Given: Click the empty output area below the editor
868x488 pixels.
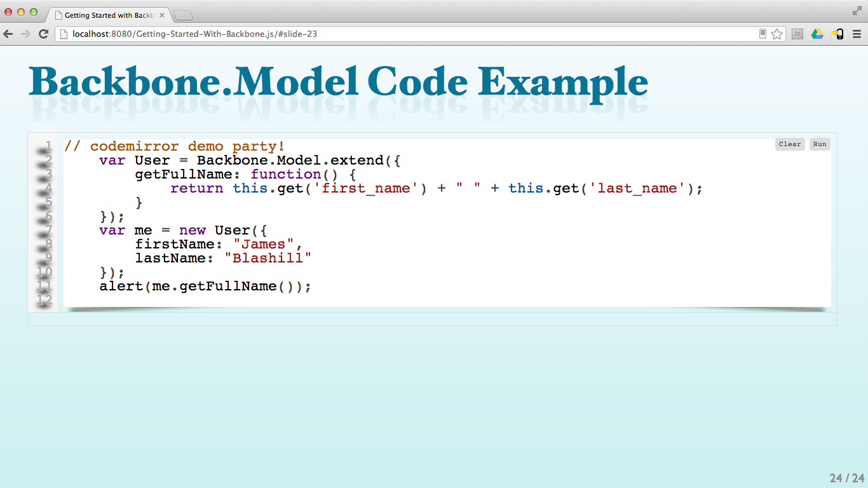Looking at the screenshot, I should click(432, 319).
